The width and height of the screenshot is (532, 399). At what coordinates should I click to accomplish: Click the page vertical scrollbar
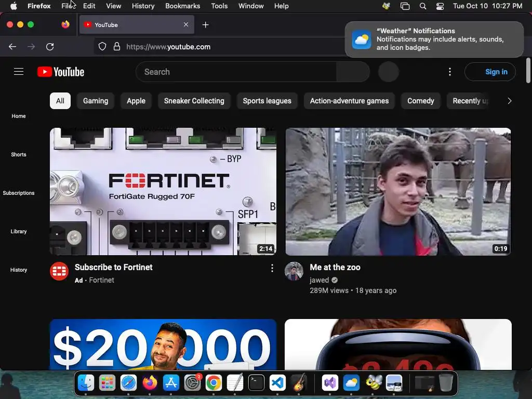[528, 71]
